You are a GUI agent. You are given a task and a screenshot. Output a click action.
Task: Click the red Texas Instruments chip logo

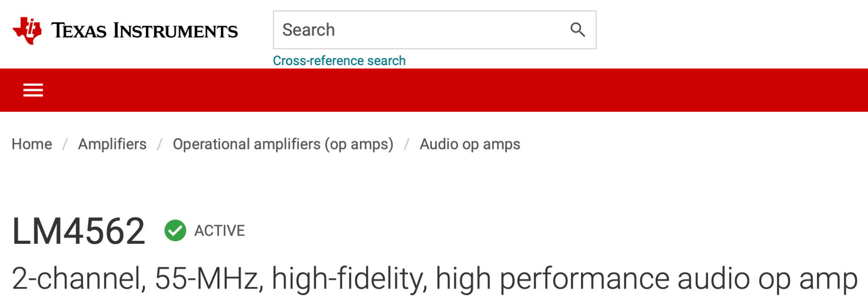pos(27,30)
